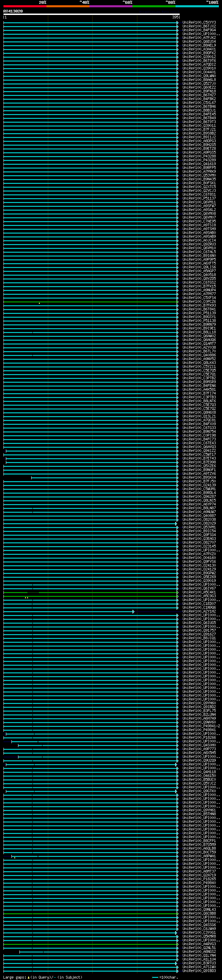Screen dimensions: 222x980
Task: Select the UniRef100_B9SKX4 label
Action: point(199,478)
